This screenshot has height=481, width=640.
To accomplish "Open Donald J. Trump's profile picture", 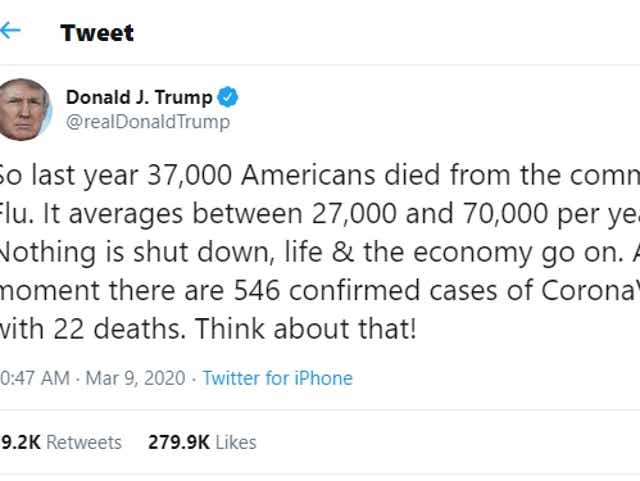I will pyautogui.click(x=24, y=109).
